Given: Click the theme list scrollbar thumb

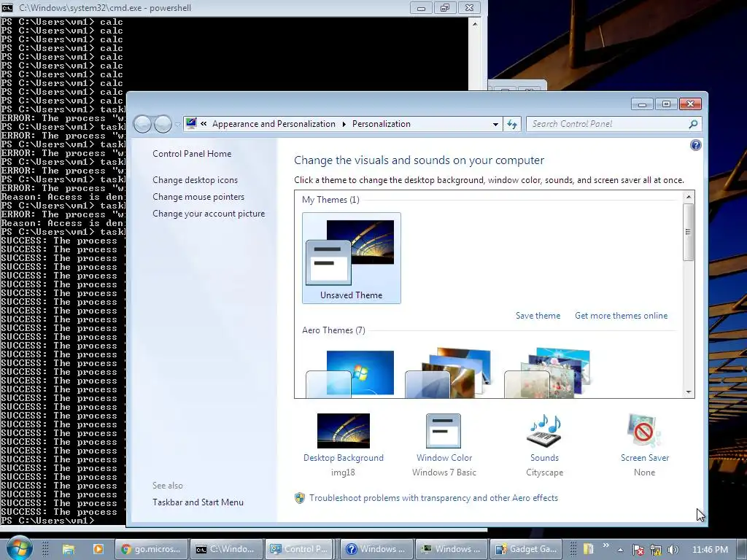Looking at the screenshot, I should coord(689,232).
